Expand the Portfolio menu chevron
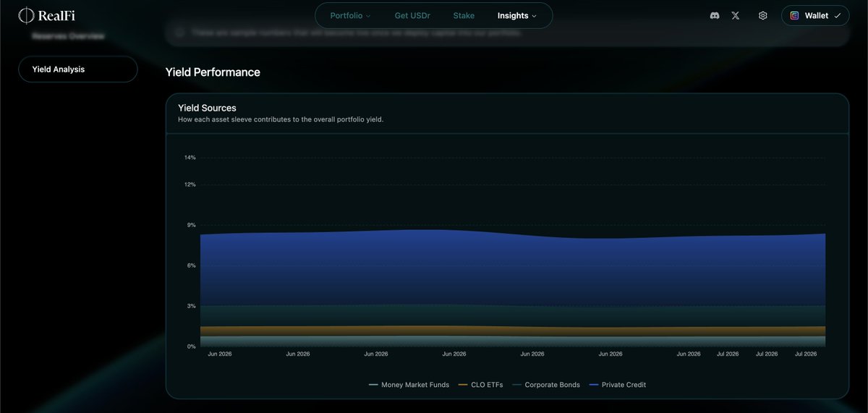 [x=368, y=16]
